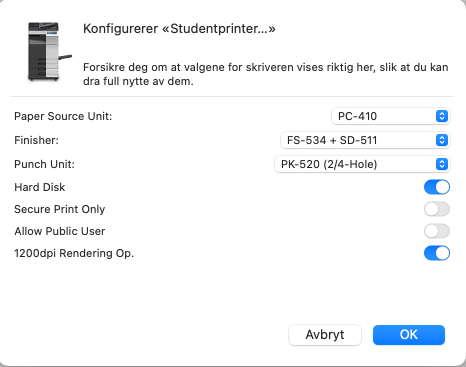Confirm with the OK button
466x367 pixels.
409,335
